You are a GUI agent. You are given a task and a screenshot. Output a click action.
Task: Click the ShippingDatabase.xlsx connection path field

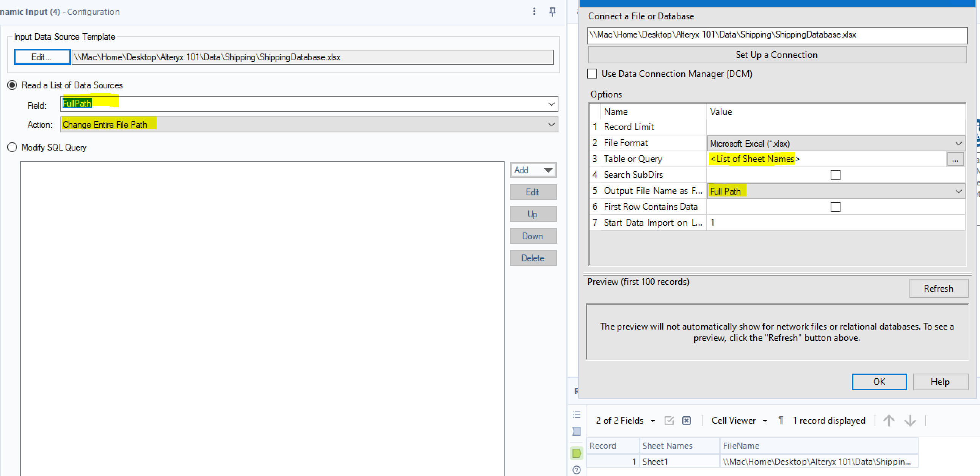(x=776, y=35)
